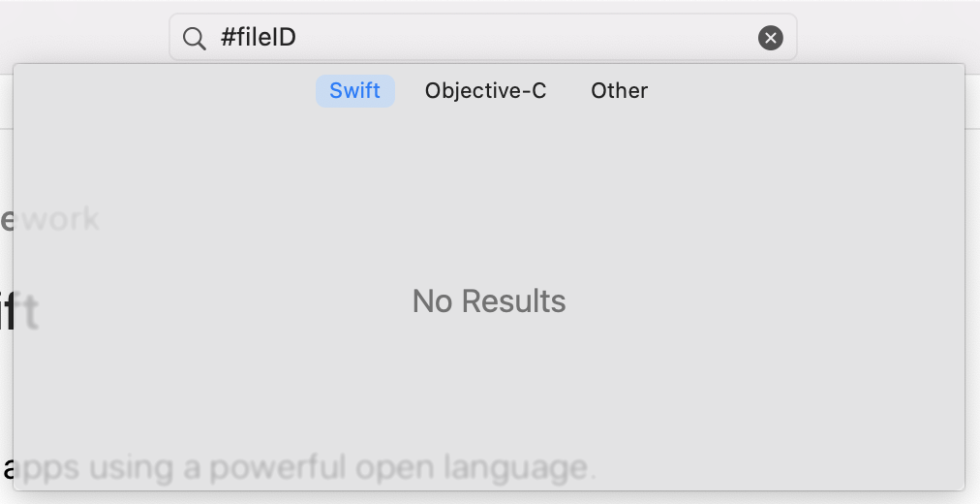Click the #fileID text in search field
Viewport: 980px width, 504px height.
coord(259,38)
